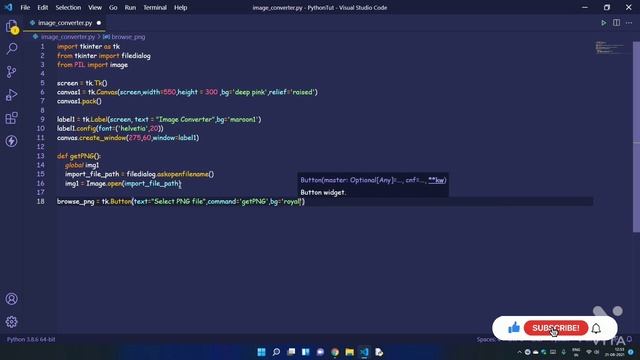Viewport: 640px width, 360px height.
Task: Open Widgets on the taskbar
Action: pos(305,352)
